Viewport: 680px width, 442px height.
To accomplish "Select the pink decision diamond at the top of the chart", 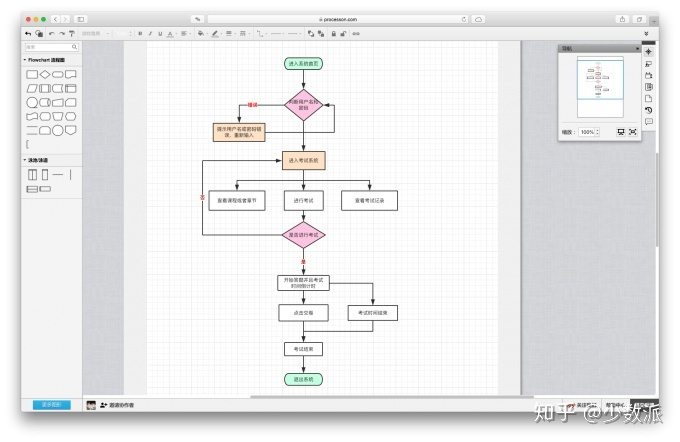I will click(x=304, y=105).
